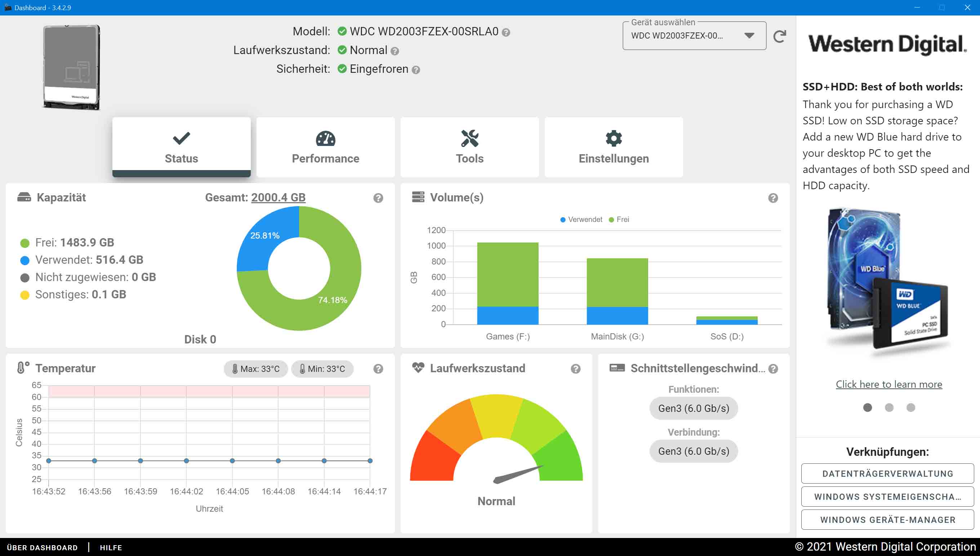980x556 pixels.
Task: Select the third ad carousel dot
Action: click(x=910, y=408)
